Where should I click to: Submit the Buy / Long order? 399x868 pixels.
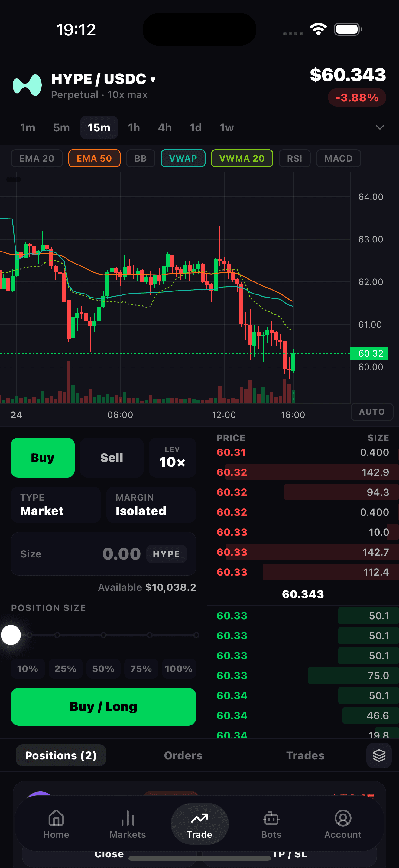click(x=103, y=707)
